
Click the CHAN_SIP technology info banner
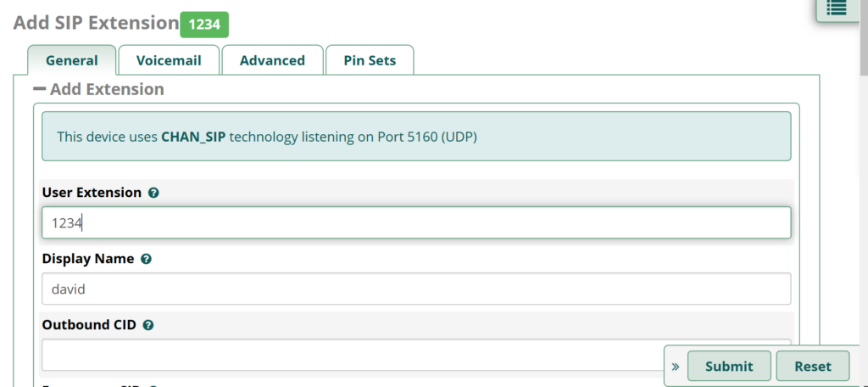(416, 137)
